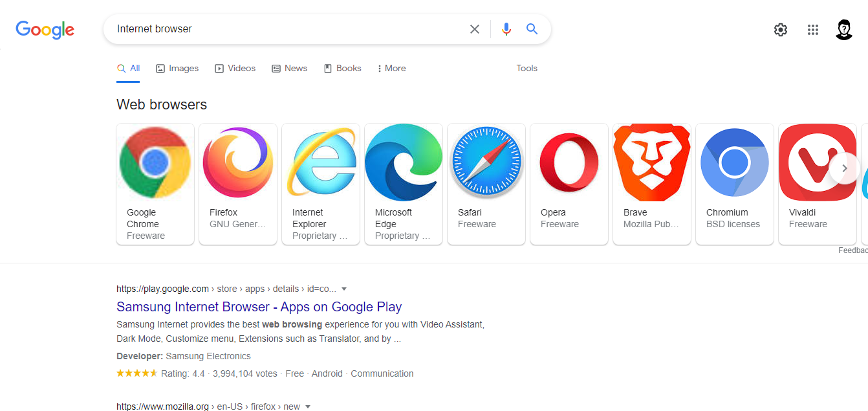Start a voice search with the microphone icon

(x=506, y=28)
